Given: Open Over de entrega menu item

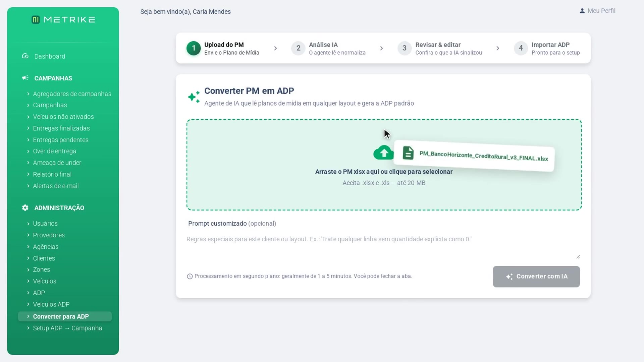Looking at the screenshot, I should coord(55,151).
